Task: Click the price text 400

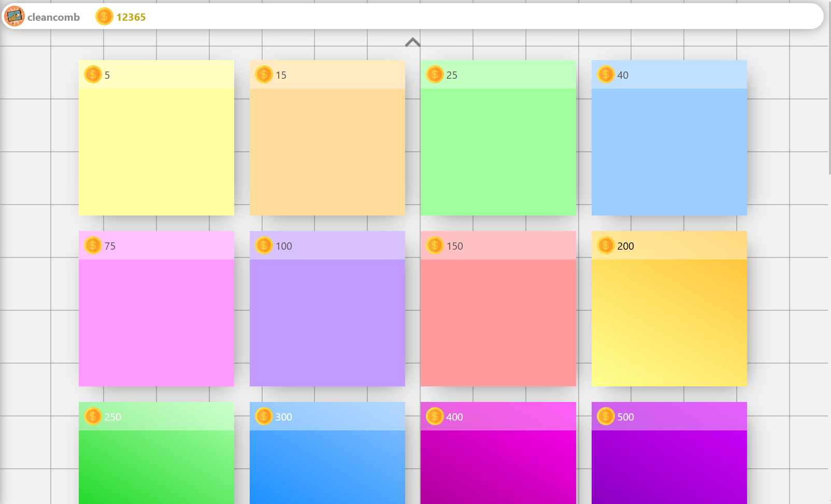Action: (x=455, y=417)
